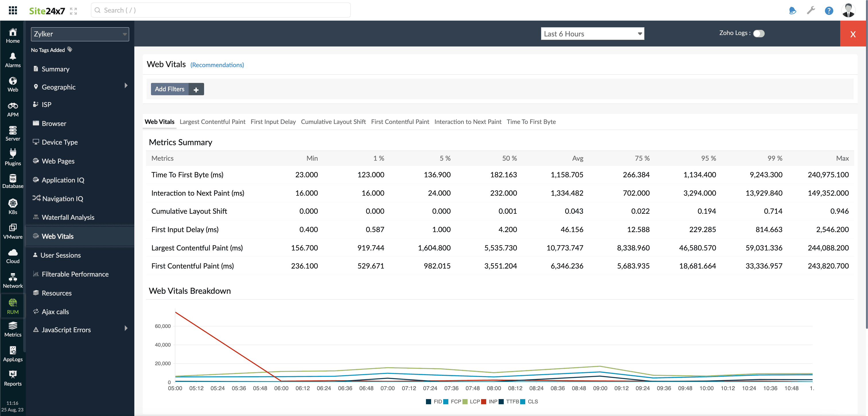The image size is (868, 416).
Task: Click the Alarms icon in the sidebar
Action: tap(12, 59)
